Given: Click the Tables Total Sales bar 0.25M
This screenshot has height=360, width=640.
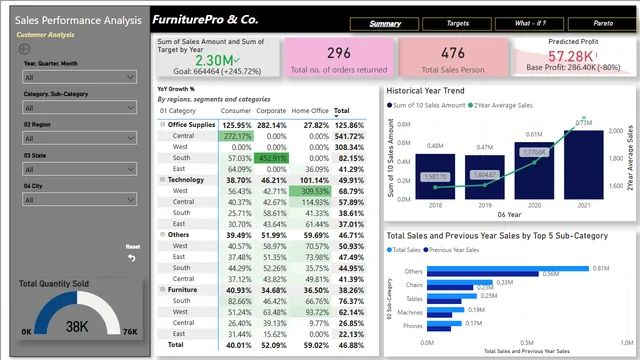Looking at the screenshot, I should (x=452, y=296).
